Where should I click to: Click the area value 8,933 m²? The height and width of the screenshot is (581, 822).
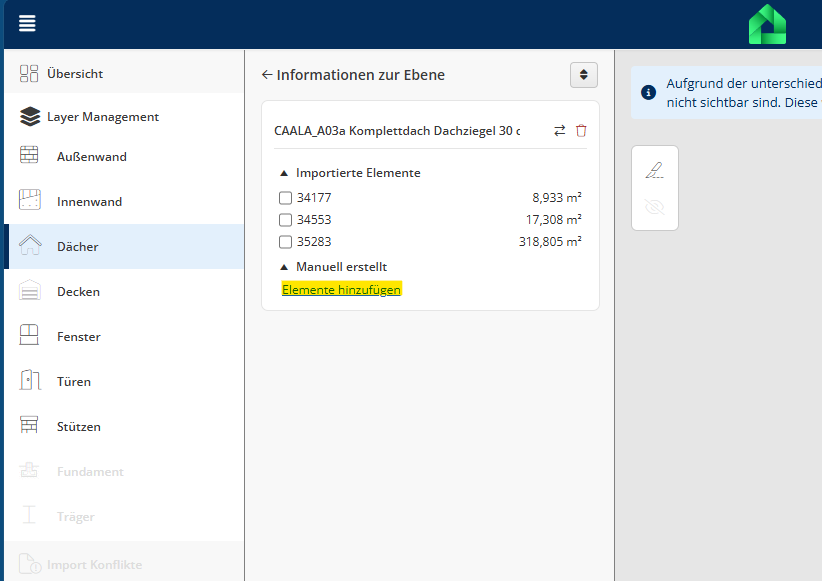pos(557,198)
